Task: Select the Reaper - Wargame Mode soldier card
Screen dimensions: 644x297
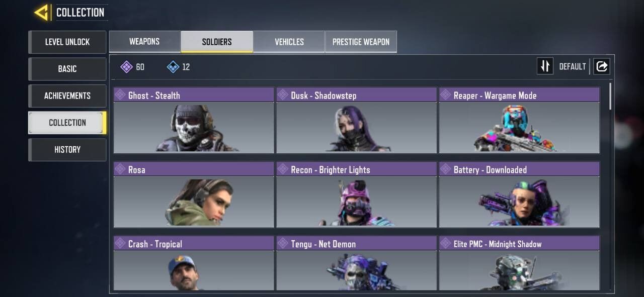Action: 519,121
